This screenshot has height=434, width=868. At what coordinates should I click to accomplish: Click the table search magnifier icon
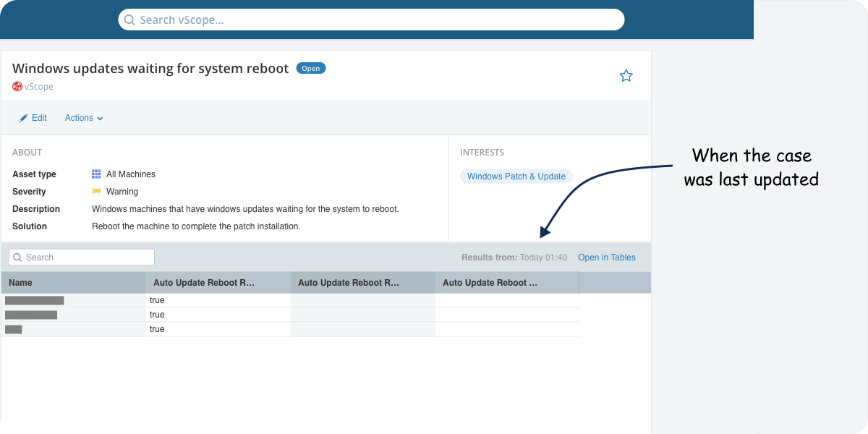[18, 258]
